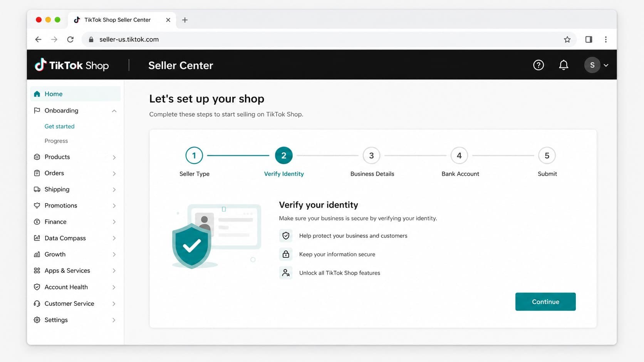Select step 3 Business Details circle

point(371,155)
